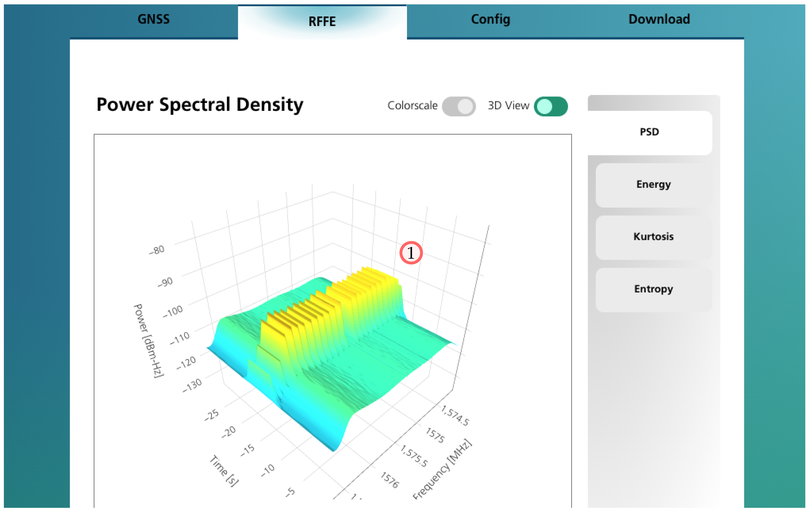This screenshot has height=514, width=812.
Task: Click the Power [dBm-Hz] axis title
Action: (149, 341)
